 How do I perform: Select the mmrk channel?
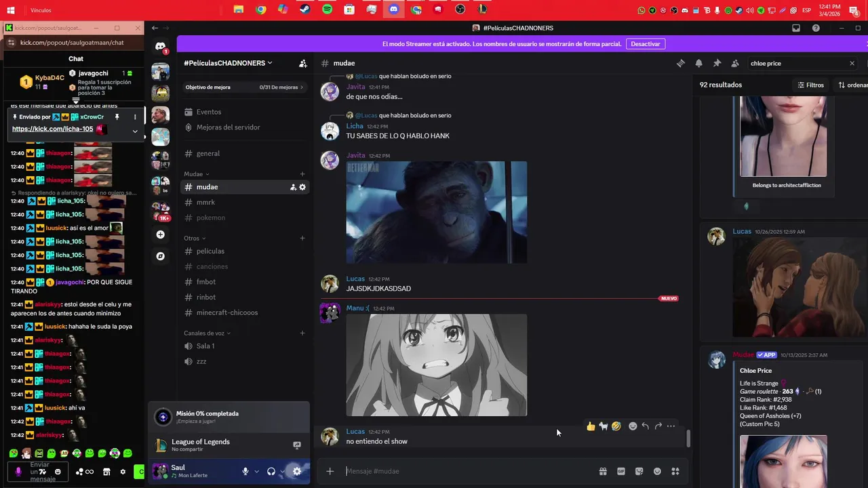point(205,202)
